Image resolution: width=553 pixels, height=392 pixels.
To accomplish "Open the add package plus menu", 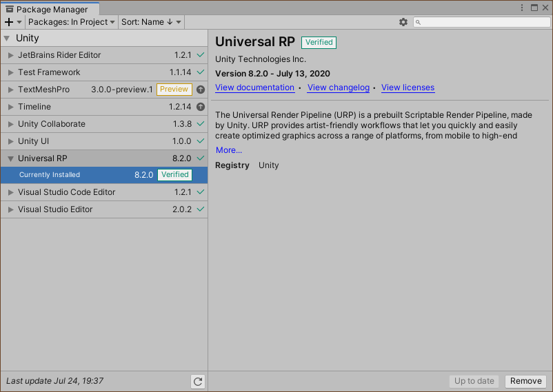I will click(13, 22).
